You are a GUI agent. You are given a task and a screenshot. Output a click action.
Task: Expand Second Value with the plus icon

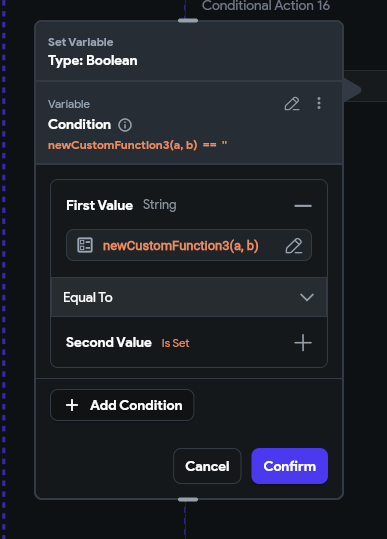[303, 343]
